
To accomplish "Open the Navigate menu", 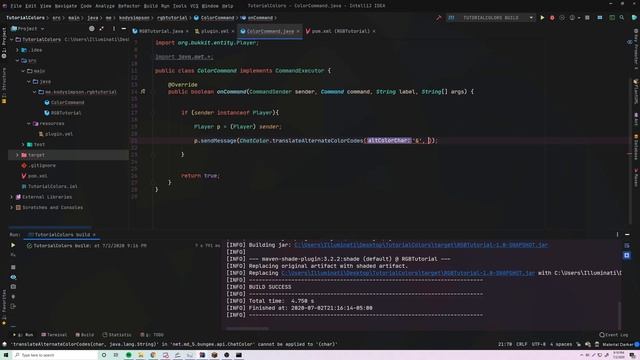I will (x=66, y=6).
